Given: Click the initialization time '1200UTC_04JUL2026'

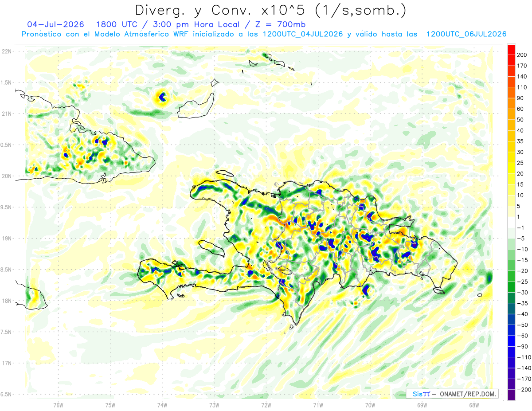Looking at the screenshot, I should click(x=303, y=34).
